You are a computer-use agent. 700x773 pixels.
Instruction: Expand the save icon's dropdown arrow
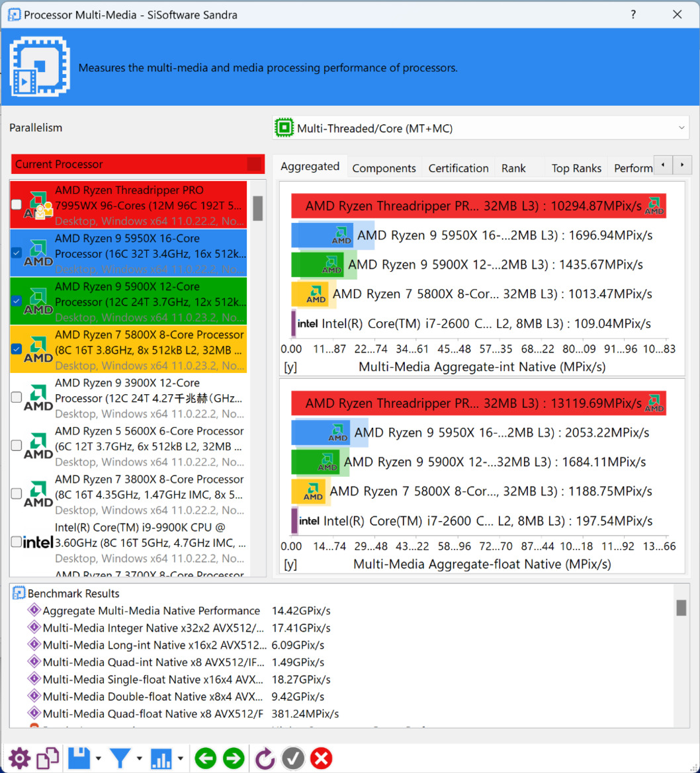coord(99,758)
